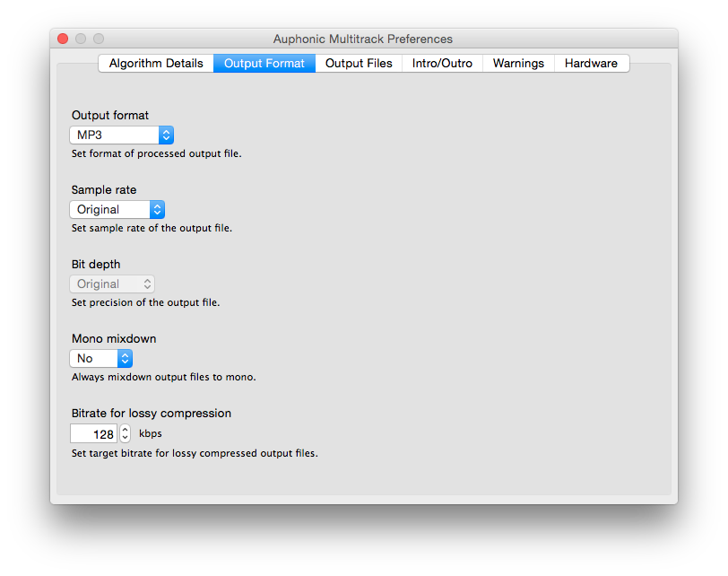Click the 'Set format of processed output file.' text
This screenshot has height=576, width=728.
click(157, 153)
